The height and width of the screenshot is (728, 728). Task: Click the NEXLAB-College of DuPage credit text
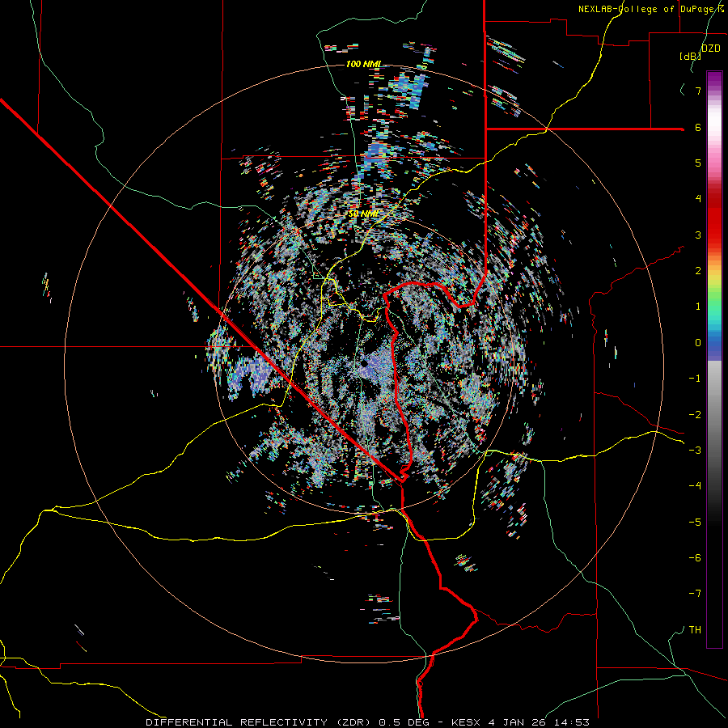[x=651, y=9]
